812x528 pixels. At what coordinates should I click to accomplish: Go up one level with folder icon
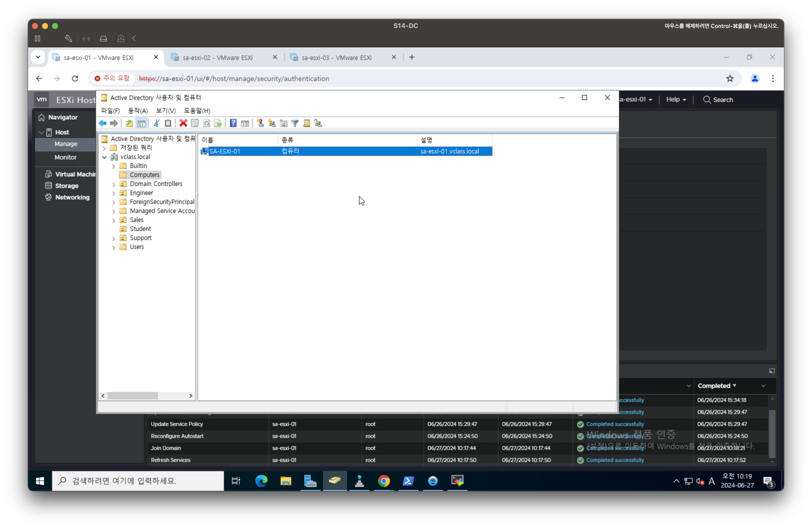[129, 123]
